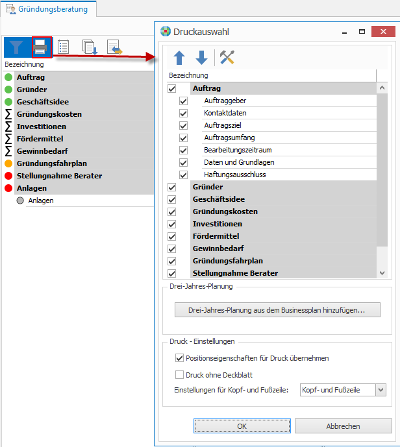Uncheck the Kontaktdaten checkbox

pos(183,113)
